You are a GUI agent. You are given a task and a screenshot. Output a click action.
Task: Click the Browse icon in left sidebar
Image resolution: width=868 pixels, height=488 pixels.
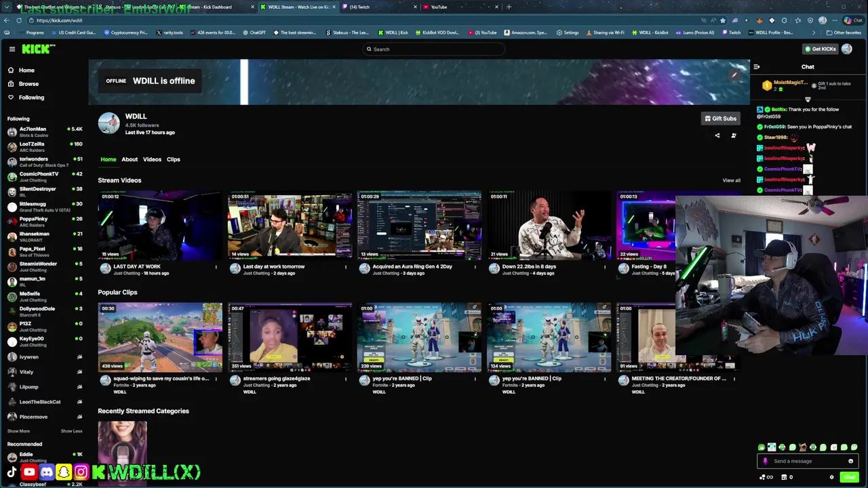coord(11,83)
